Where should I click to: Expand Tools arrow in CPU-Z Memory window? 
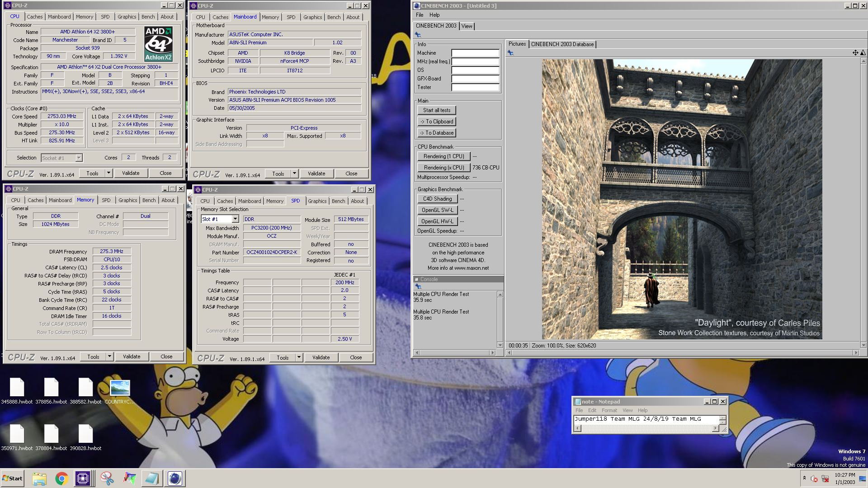(109, 357)
